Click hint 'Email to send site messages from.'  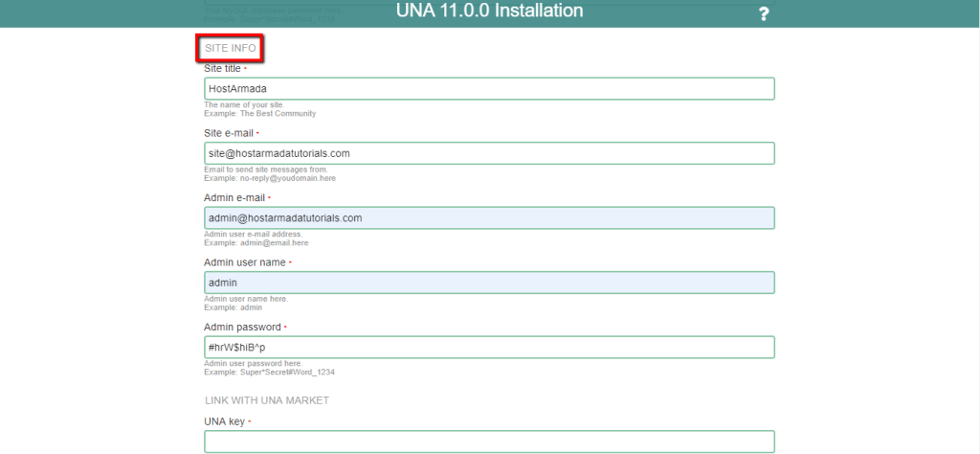coord(266,170)
